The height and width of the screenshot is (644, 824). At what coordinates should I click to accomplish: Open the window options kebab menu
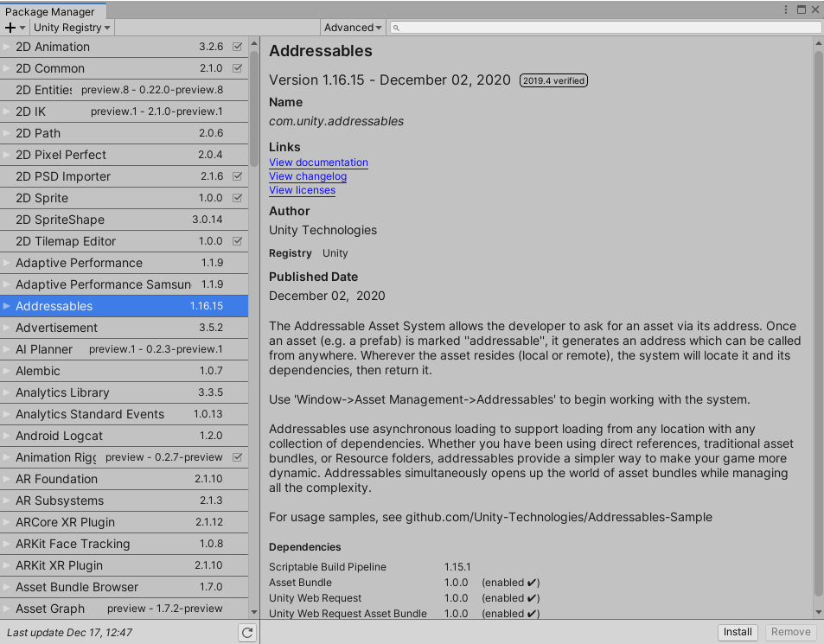[786, 10]
